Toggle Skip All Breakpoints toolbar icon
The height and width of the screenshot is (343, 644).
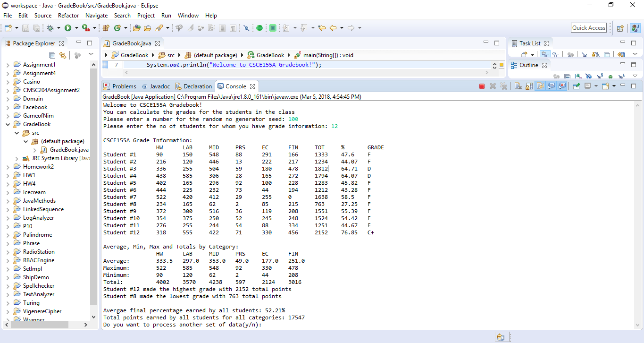click(246, 28)
